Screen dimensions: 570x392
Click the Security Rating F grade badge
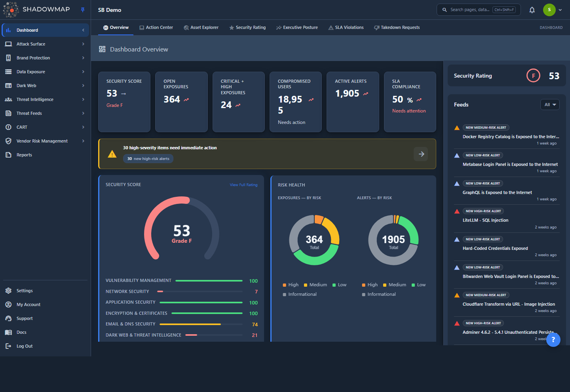(x=533, y=76)
